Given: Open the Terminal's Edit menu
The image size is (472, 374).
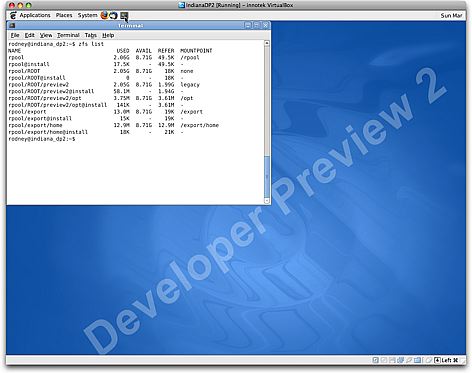Looking at the screenshot, I should coord(30,35).
